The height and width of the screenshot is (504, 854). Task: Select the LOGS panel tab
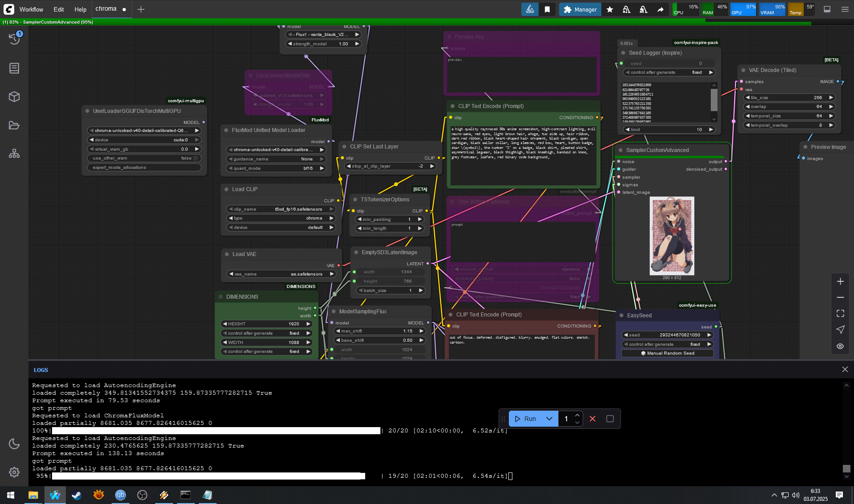[41, 370]
